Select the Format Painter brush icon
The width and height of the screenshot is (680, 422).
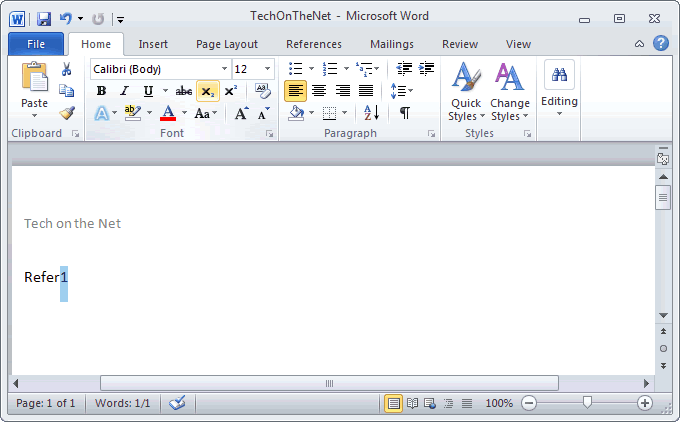(x=67, y=113)
